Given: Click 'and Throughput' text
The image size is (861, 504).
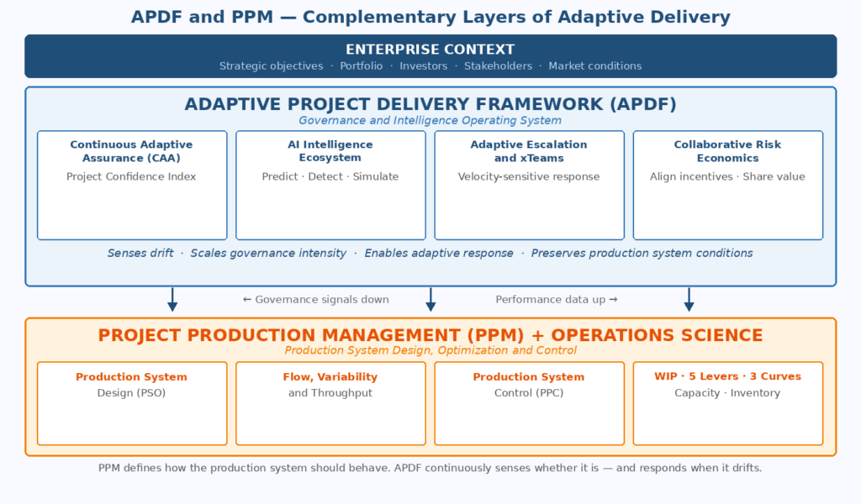Looking at the screenshot, I should (330, 392).
